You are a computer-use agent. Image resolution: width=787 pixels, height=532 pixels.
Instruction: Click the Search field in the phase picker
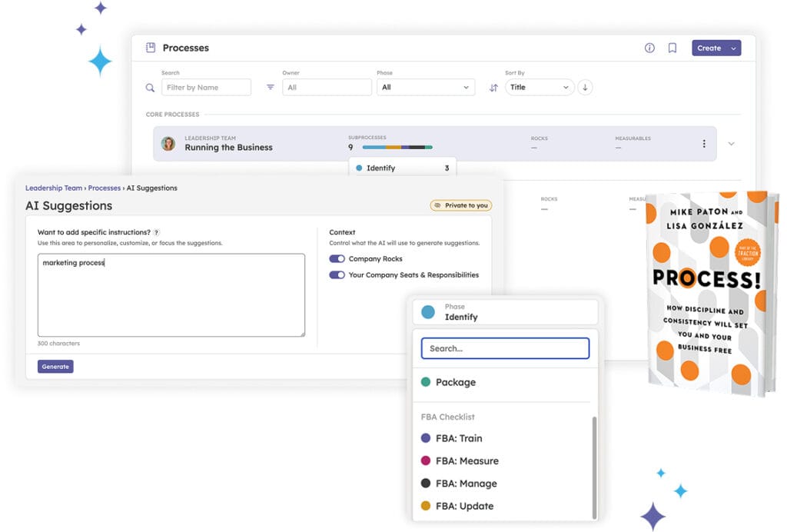click(x=505, y=348)
